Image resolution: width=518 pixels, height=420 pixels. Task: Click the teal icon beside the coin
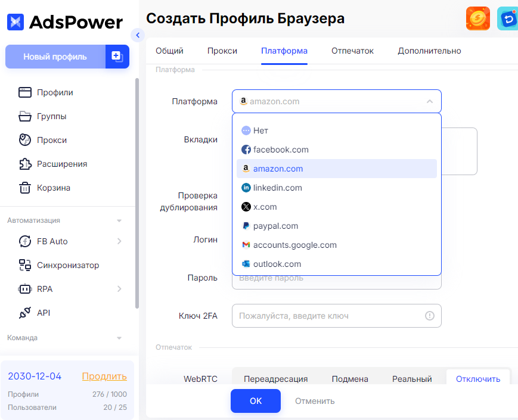(508, 18)
